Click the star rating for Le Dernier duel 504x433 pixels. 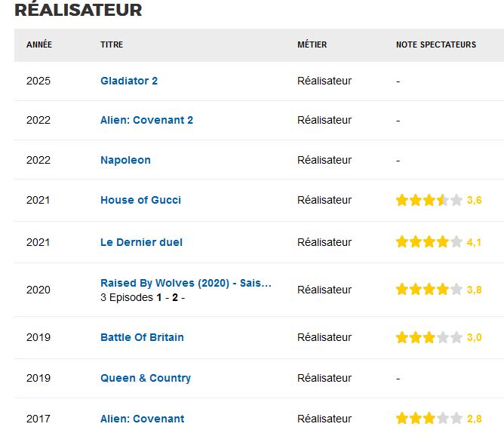(x=429, y=242)
